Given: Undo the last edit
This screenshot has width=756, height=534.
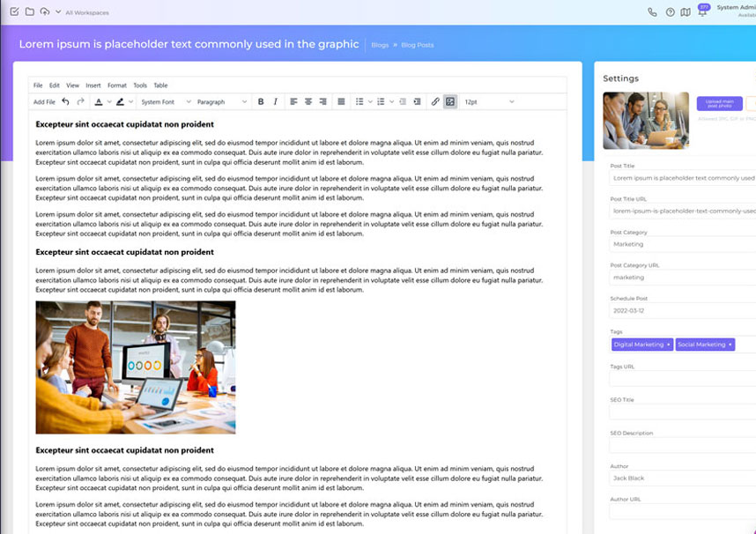Looking at the screenshot, I should (64, 101).
